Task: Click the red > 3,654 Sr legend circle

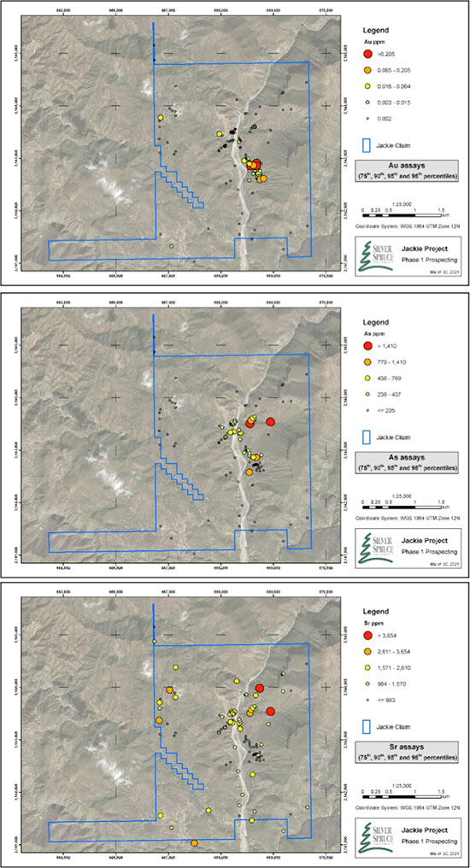Action: pos(367,636)
